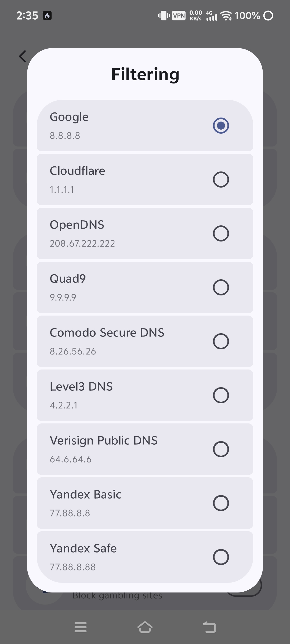Tap the vibrate mode status icon
The image size is (290, 644).
(164, 16)
